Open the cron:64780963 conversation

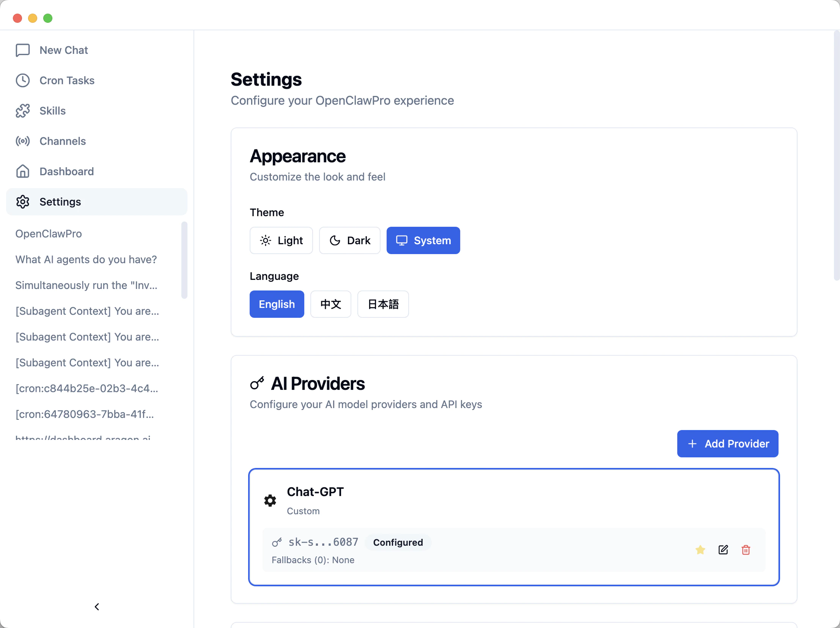(84, 414)
